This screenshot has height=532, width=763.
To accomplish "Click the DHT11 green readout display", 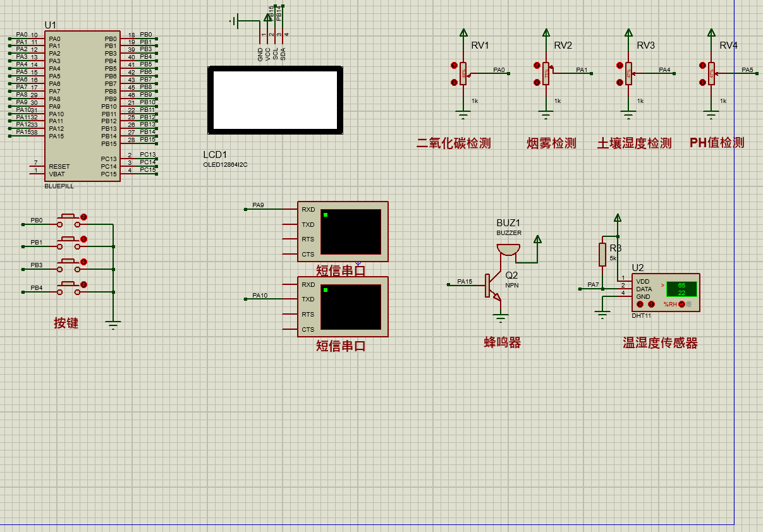I will (x=681, y=289).
